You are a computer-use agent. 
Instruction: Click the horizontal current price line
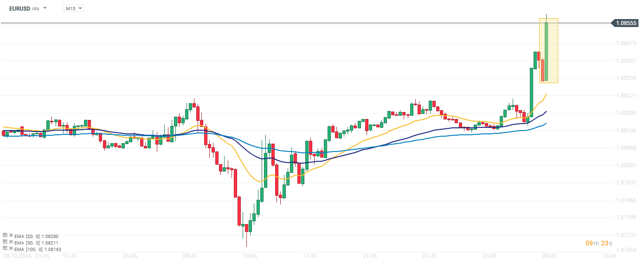pos(278,23)
